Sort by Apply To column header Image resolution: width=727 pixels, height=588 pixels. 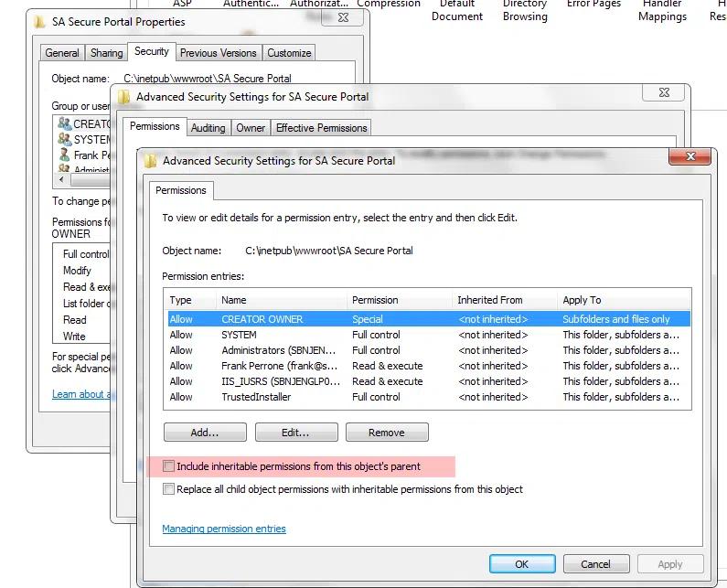click(624, 300)
